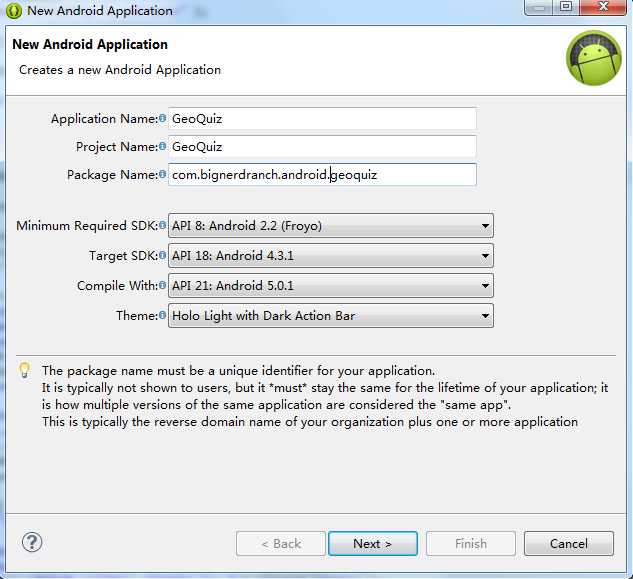Close the dialog with the X button
This screenshot has width=633, height=579.
603,7
